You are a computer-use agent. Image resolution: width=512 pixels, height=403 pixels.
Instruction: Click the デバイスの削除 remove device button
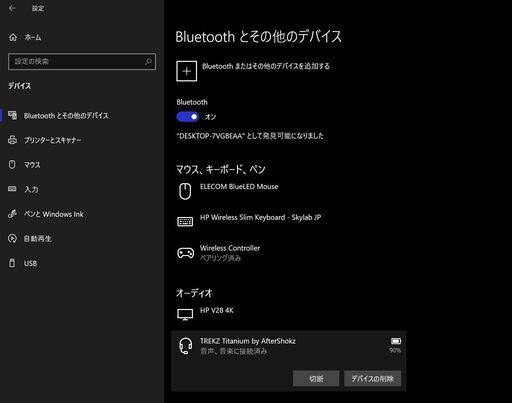pyautogui.click(x=373, y=379)
